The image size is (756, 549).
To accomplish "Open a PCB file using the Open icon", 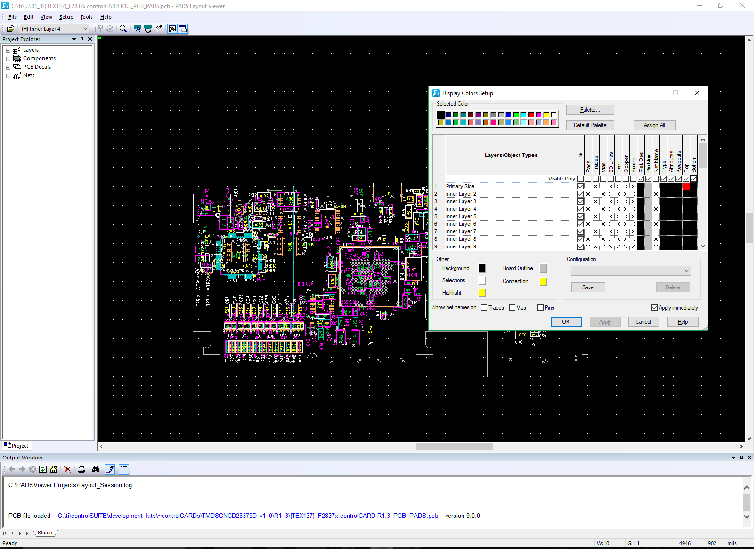I will pyautogui.click(x=10, y=28).
